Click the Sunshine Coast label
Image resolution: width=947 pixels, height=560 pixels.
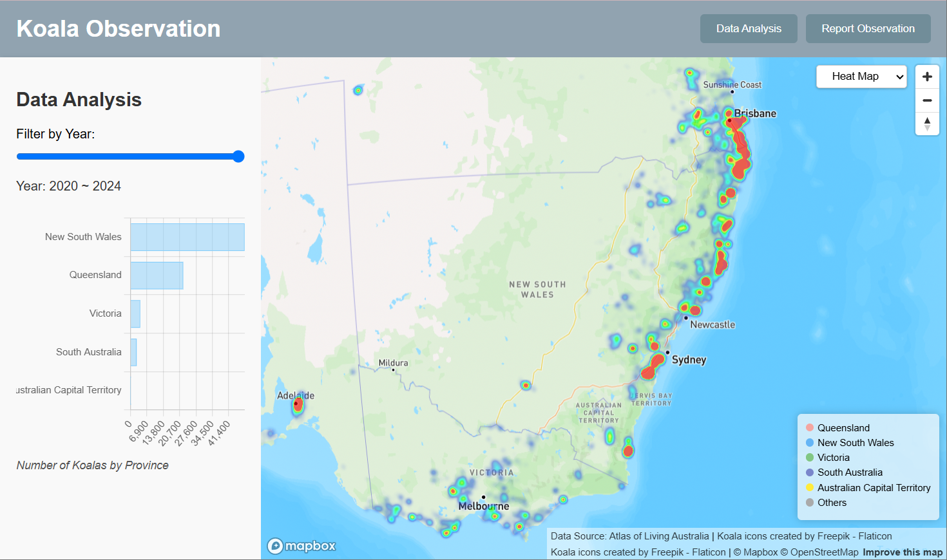pyautogui.click(x=732, y=84)
